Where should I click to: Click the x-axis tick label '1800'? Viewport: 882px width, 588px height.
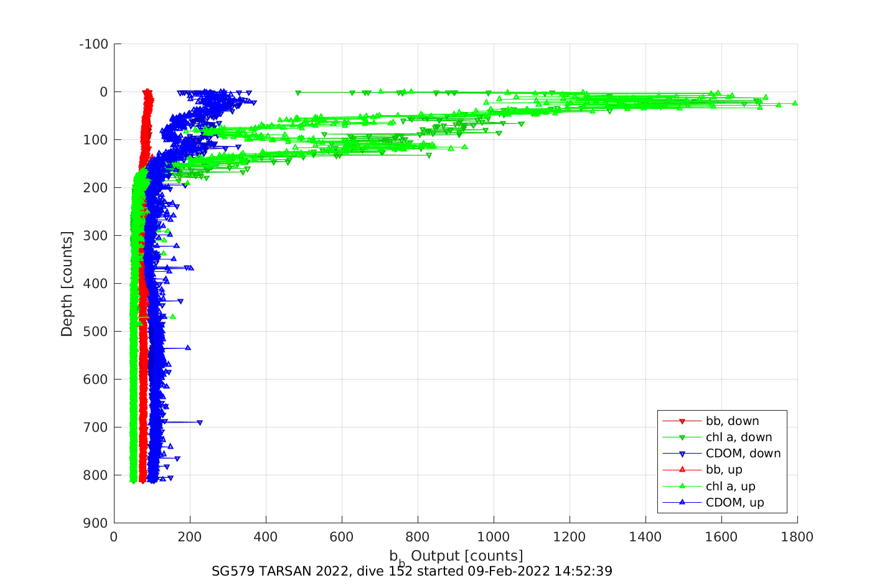797,537
